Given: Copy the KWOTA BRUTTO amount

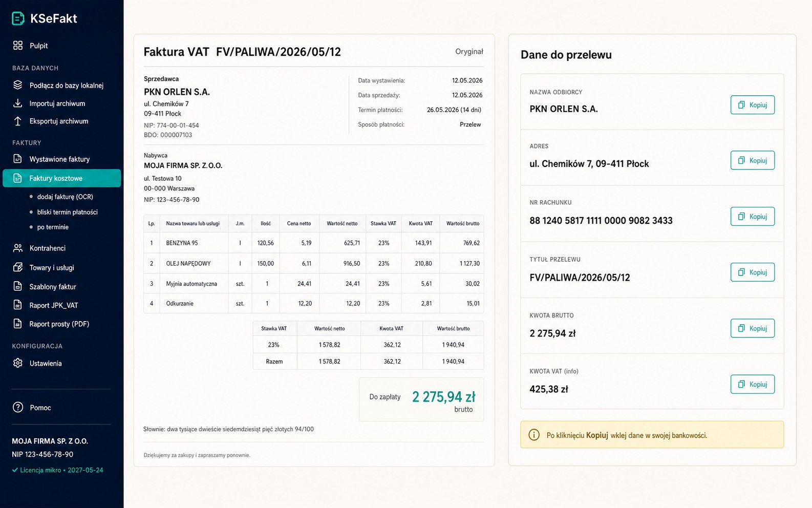Looking at the screenshot, I should coord(752,328).
